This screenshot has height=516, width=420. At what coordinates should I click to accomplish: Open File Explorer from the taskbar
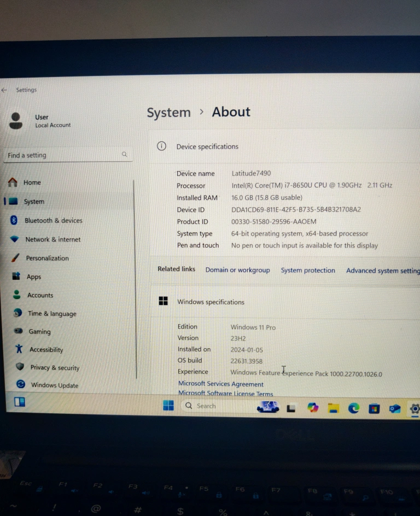click(334, 408)
